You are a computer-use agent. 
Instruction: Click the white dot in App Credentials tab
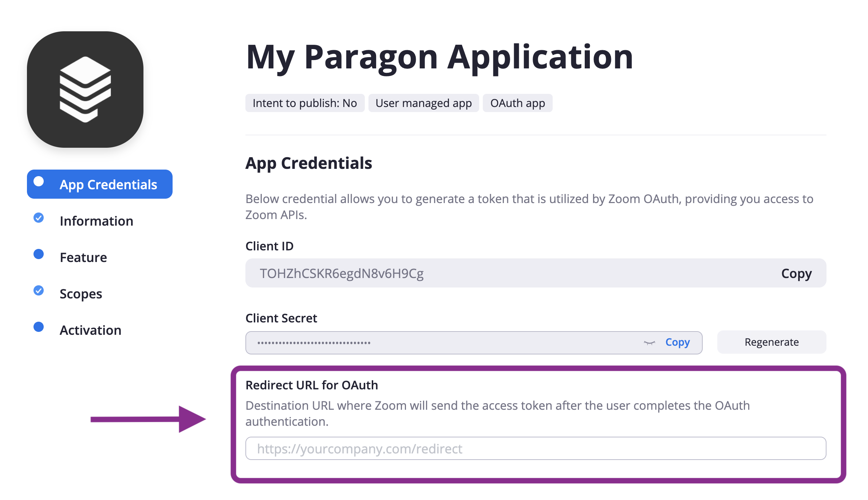tap(39, 181)
